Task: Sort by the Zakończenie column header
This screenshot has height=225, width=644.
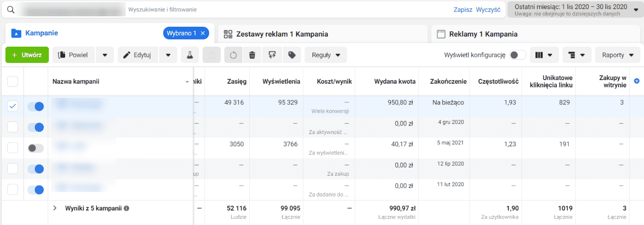Action: [448, 81]
